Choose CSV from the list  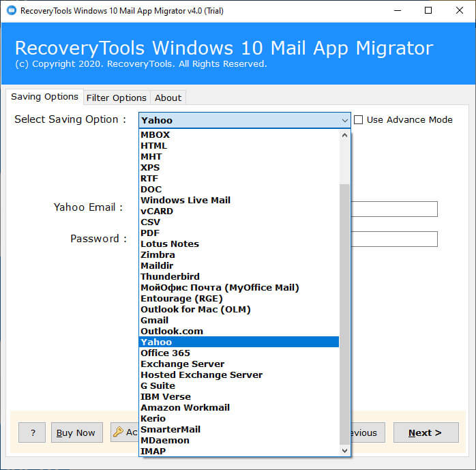[x=239, y=222]
